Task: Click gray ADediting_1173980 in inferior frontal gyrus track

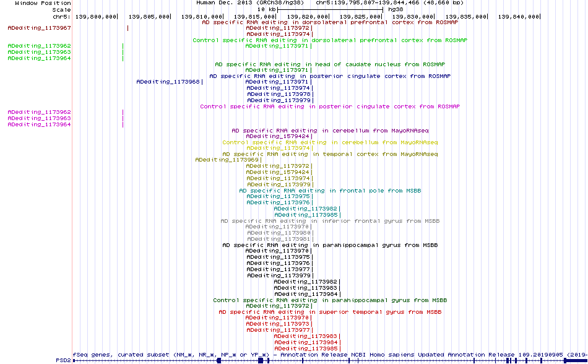Action: pyautogui.click(x=279, y=233)
